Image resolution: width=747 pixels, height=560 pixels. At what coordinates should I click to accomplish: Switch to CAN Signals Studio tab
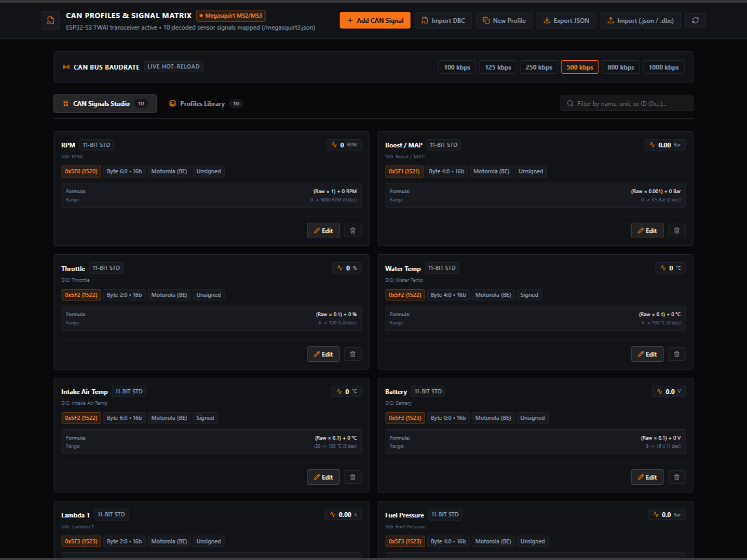click(105, 103)
